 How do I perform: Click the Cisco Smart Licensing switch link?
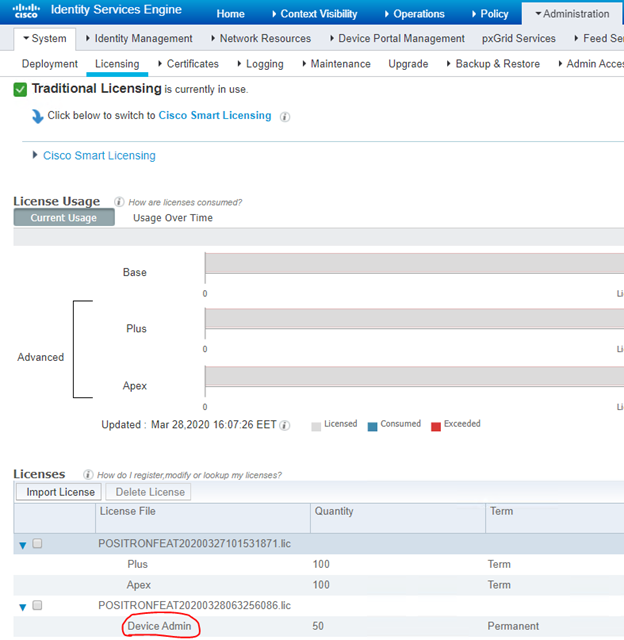point(215,116)
